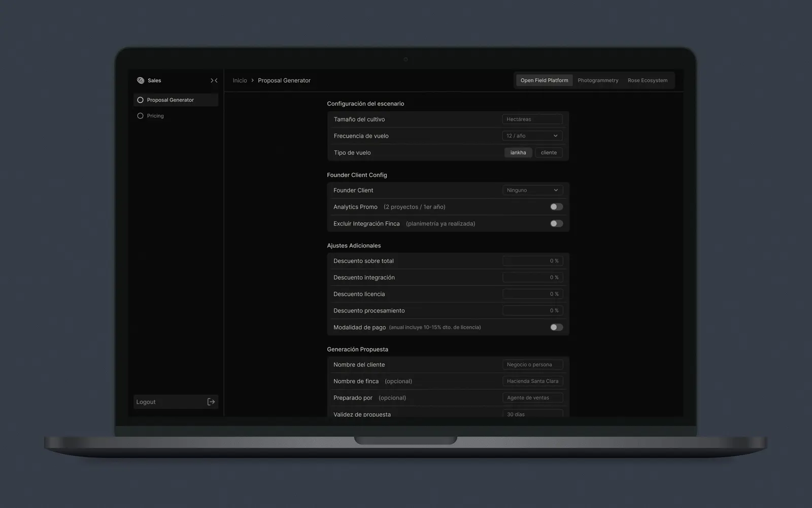Click the Descuento sobre total field
This screenshot has height=508, width=812.
(532, 261)
